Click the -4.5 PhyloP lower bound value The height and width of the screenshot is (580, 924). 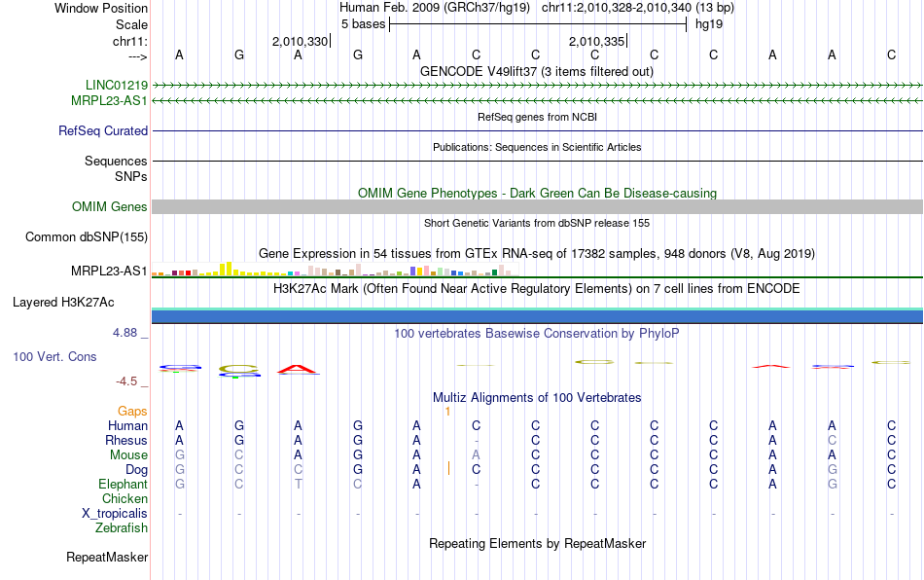click(x=126, y=381)
